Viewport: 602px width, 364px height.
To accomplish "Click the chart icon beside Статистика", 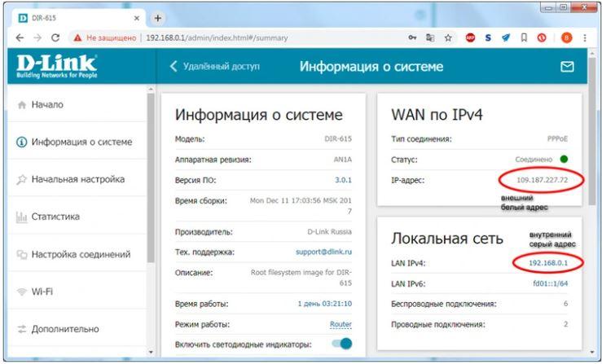I will [x=21, y=217].
